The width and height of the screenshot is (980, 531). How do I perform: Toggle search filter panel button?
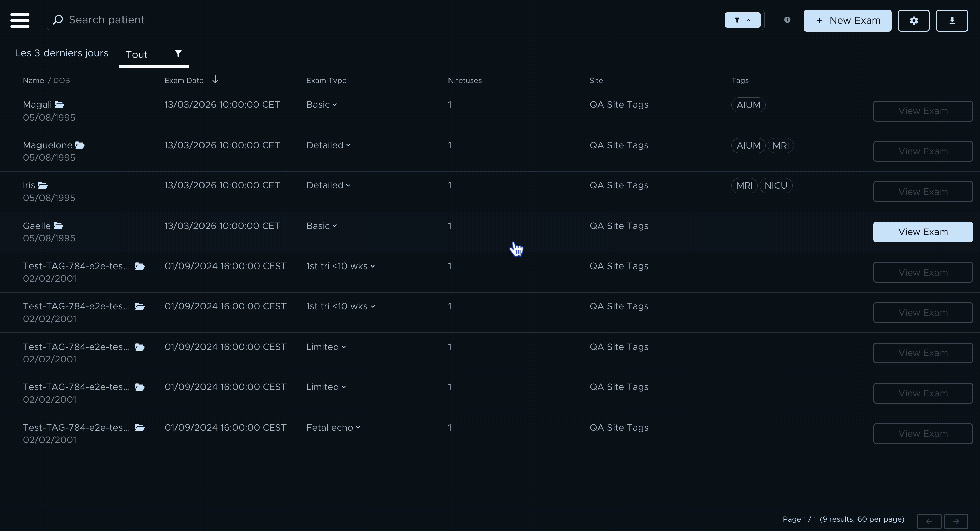click(742, 20)
